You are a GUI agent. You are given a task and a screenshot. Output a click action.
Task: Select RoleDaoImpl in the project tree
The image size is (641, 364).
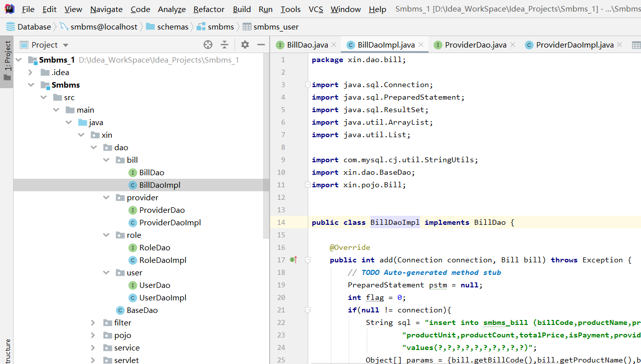[x=162, y=260]
